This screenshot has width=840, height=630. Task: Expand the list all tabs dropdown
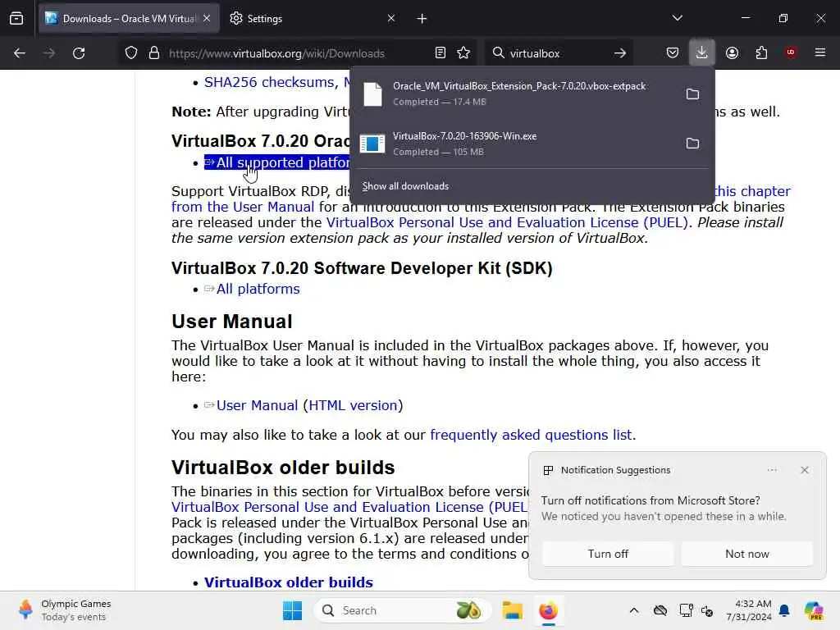coord(677,18)
